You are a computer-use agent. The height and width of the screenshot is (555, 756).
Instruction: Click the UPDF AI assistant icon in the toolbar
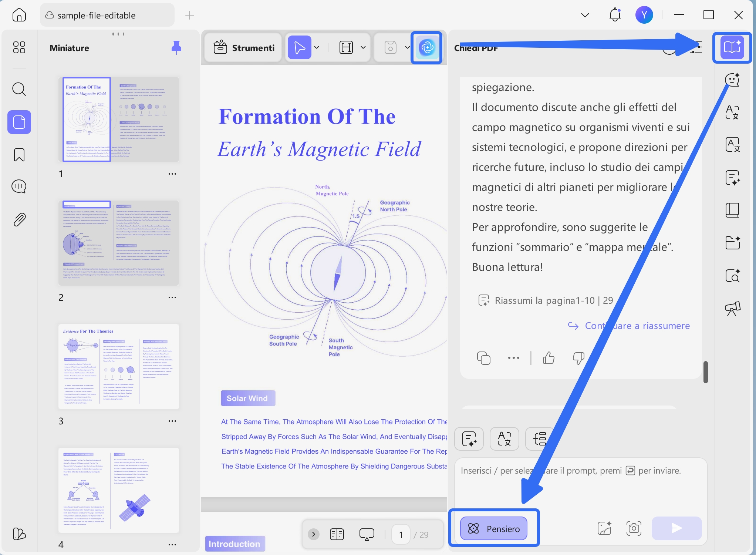click(x=427, y=48)
